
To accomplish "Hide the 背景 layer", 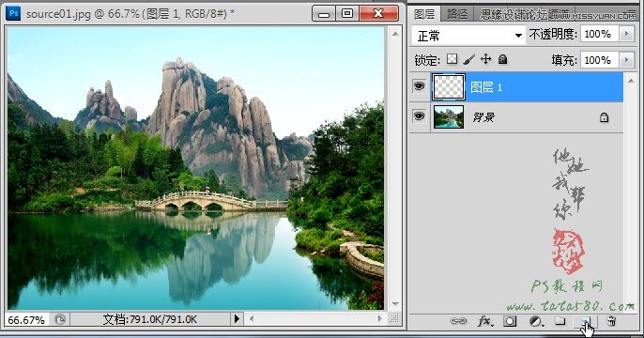I will [x=419, y=116].
